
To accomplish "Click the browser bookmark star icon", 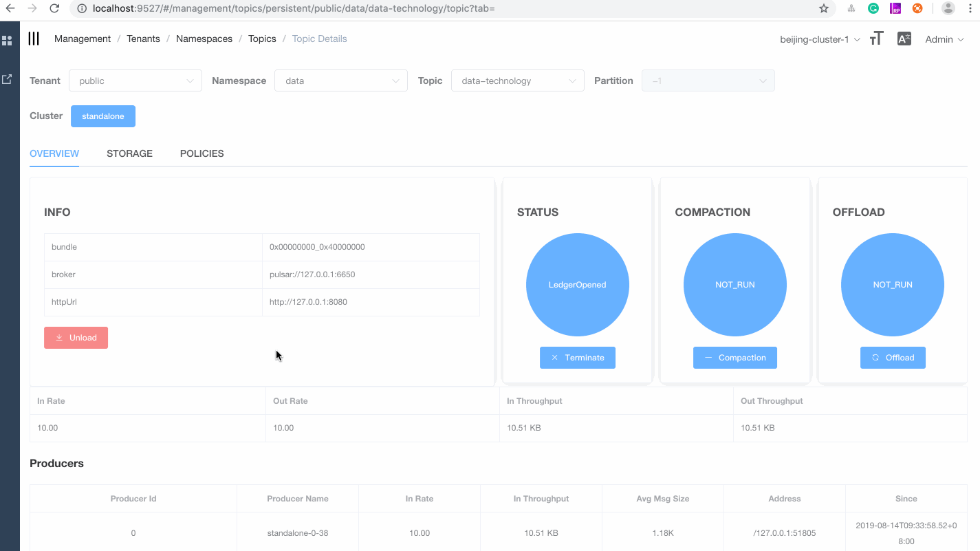I will pyautogui.click(x=823, y=8).
